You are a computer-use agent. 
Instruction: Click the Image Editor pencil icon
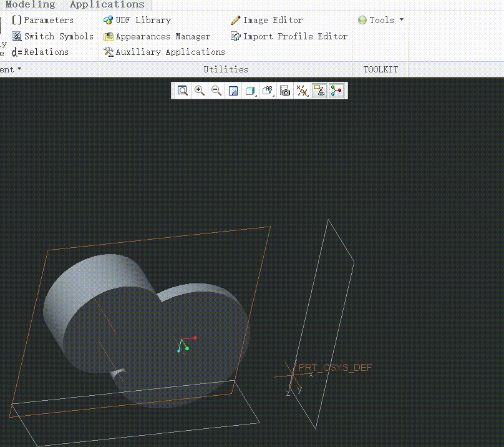click(236, 20)
